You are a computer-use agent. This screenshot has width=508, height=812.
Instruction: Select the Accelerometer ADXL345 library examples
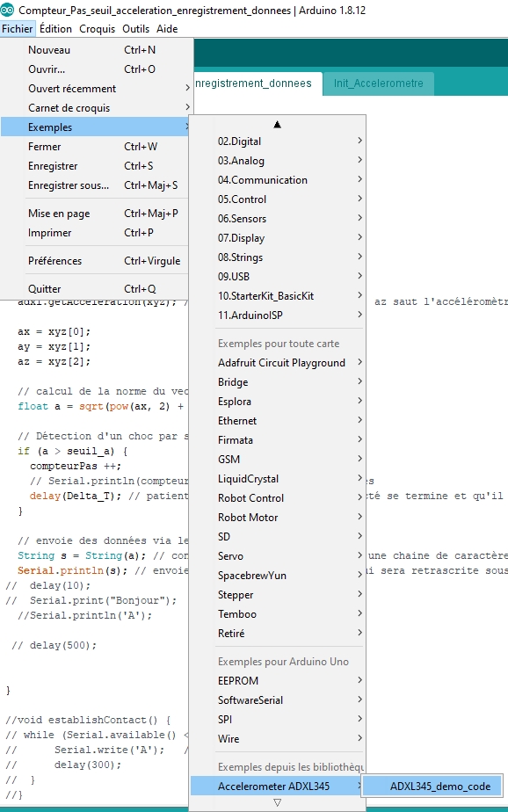(x=278, y=787)
